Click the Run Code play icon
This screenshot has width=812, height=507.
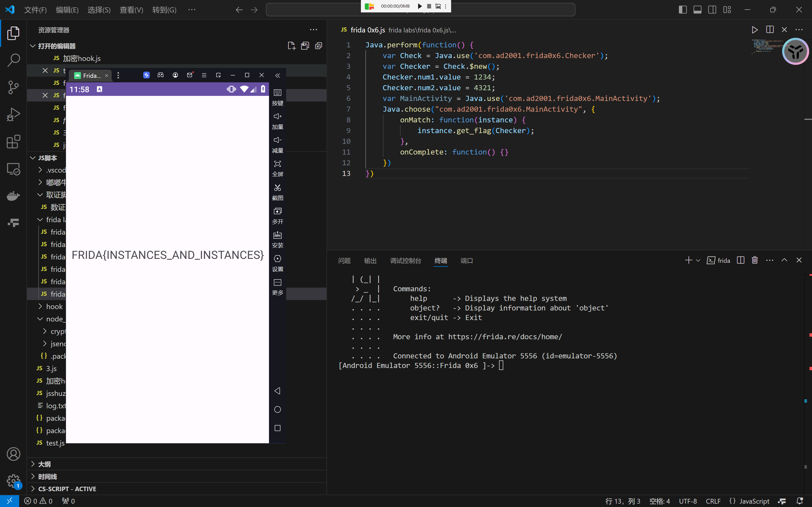[x=754, y=30]
